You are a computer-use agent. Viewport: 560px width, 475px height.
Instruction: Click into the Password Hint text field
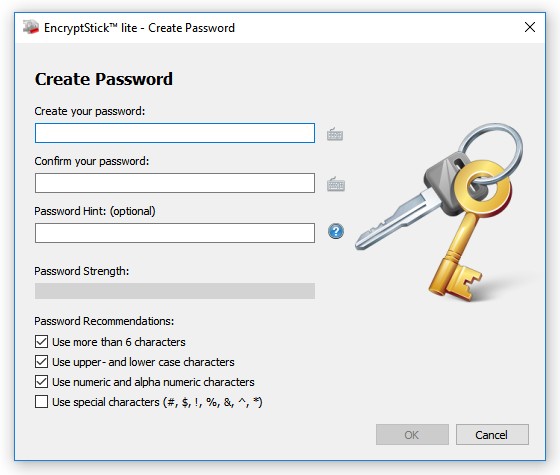pos(175,233)
